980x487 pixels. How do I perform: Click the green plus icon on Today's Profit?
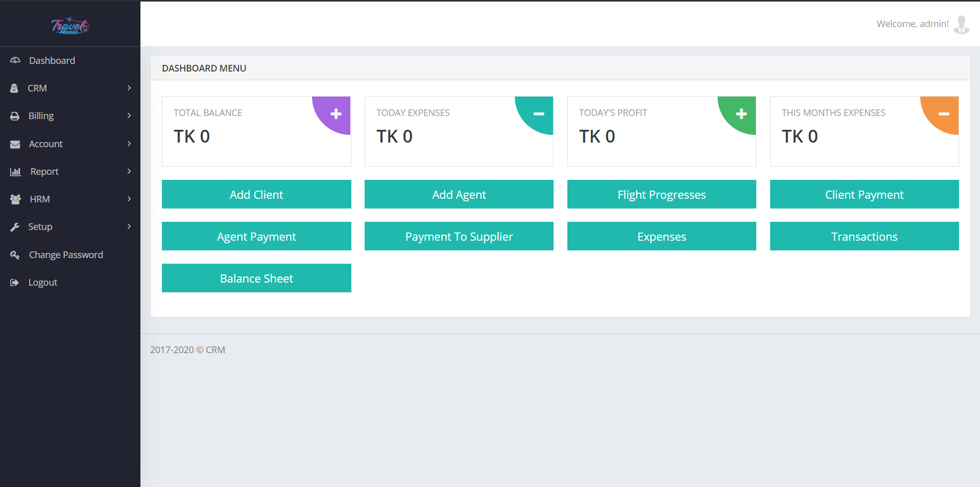741,114
